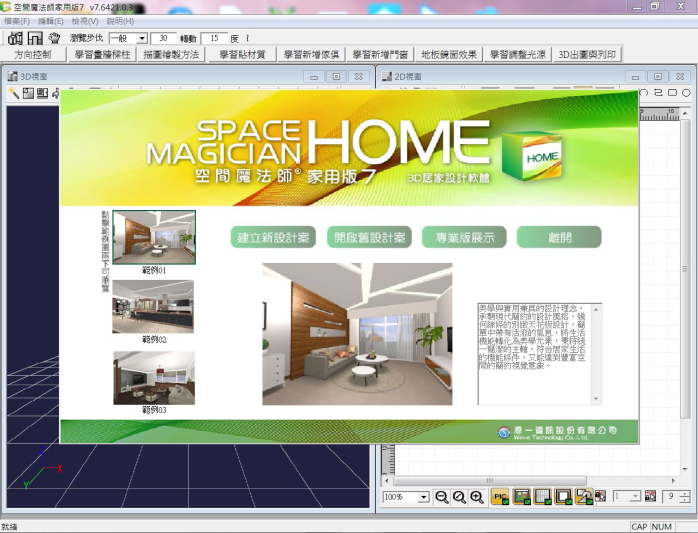
Task: Click the description box scroll up arrow
Action: pos(596,309)
